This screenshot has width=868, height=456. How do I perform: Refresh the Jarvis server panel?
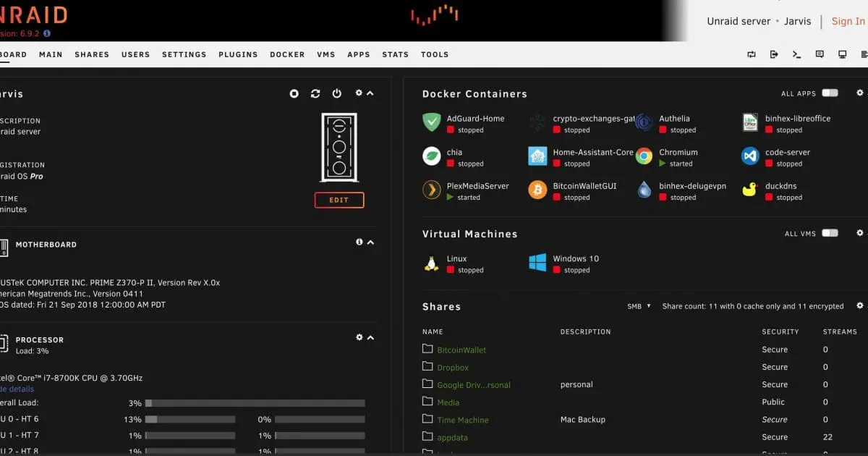click(315, 93)
